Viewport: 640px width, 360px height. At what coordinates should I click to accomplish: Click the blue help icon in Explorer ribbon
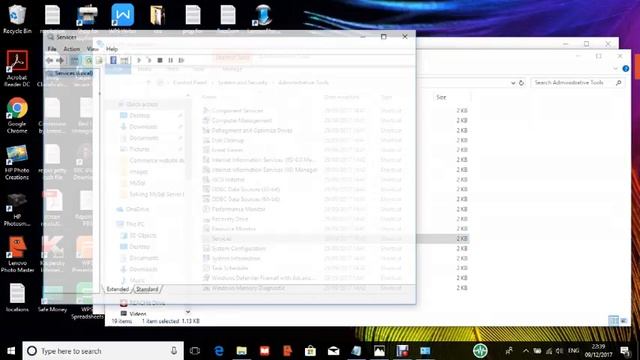pyautogui.click(x=625, y=69)
